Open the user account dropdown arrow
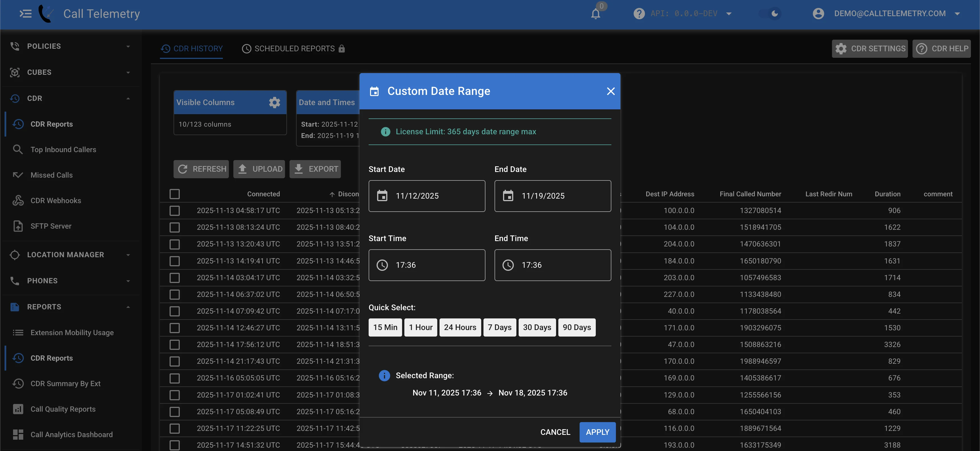This screenshot has height=451, width=980. (958, 14)
